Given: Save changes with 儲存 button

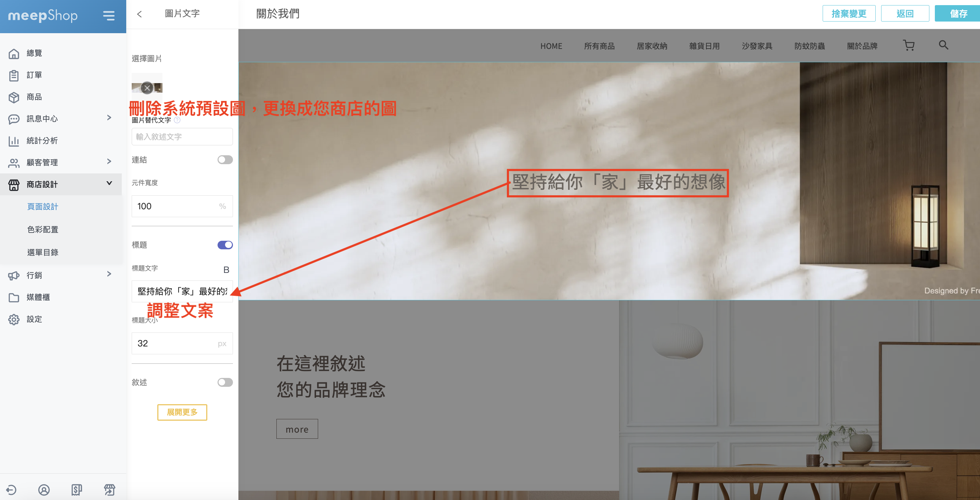Looking at the screenshot, I should [x=958, y=14].
